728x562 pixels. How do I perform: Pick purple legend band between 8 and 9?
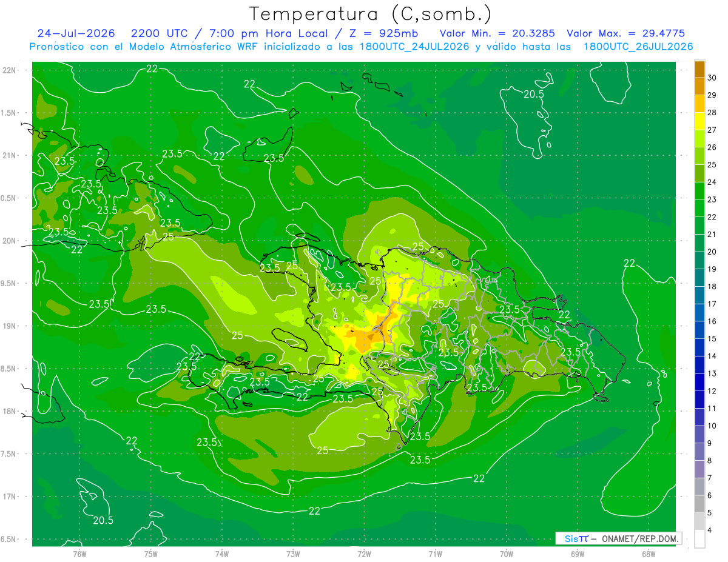(x=699, y=452)
